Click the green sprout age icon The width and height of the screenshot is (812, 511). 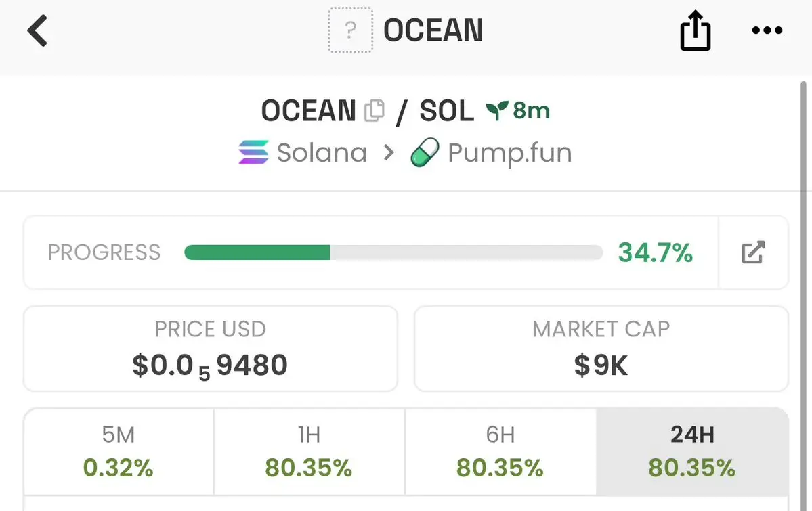pos(496,110)
